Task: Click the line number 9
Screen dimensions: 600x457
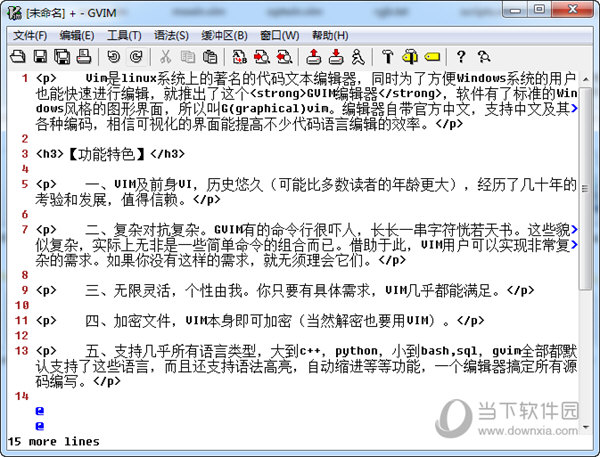Action: (x=25, y=290)
